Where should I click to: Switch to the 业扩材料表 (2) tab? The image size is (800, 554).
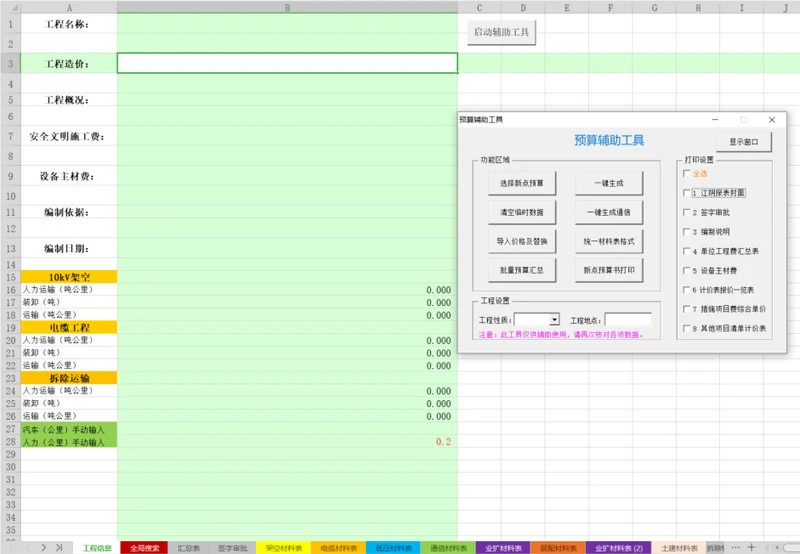(619, 548)
